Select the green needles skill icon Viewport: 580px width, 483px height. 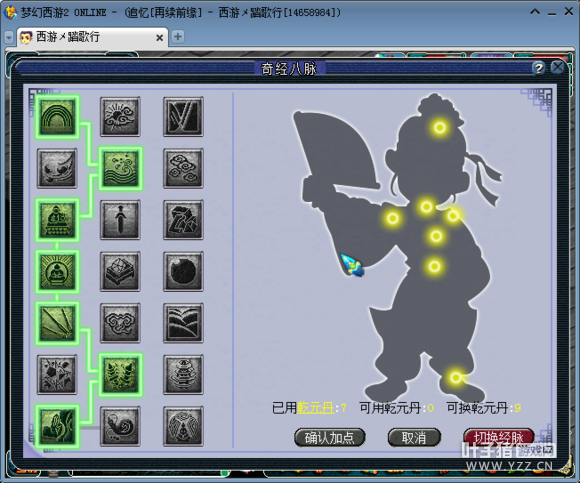(57, 323)
